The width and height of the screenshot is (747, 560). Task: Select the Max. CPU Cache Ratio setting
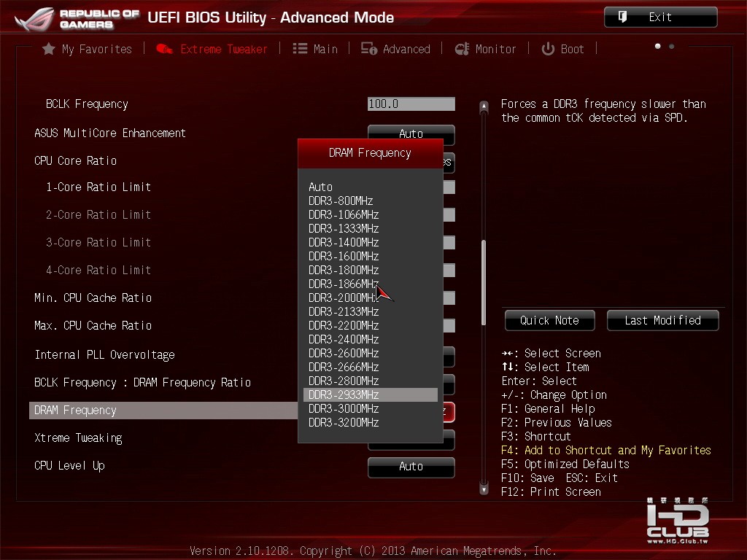click(93, 325)
